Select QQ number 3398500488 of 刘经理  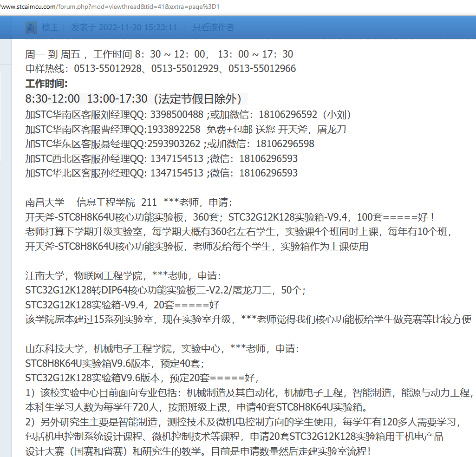[x=176, y=115]
